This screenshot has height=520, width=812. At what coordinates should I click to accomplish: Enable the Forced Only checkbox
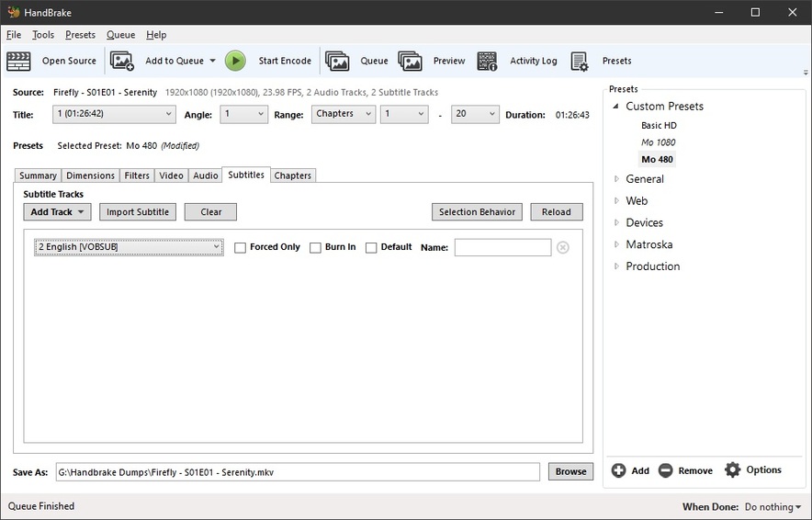[240, 247]
